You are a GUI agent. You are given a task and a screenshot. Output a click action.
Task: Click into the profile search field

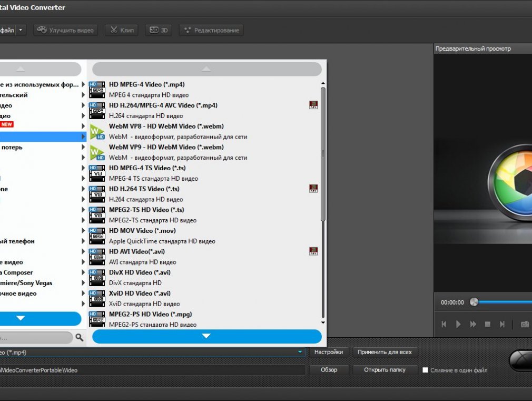(x=36, y=338)
